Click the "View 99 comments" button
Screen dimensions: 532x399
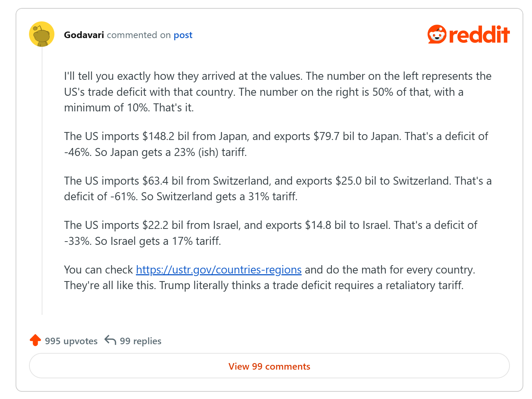(269, 366)
